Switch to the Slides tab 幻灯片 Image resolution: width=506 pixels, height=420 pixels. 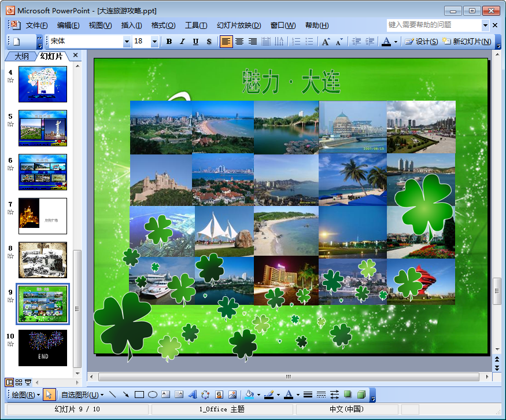[x=51, y=56]
